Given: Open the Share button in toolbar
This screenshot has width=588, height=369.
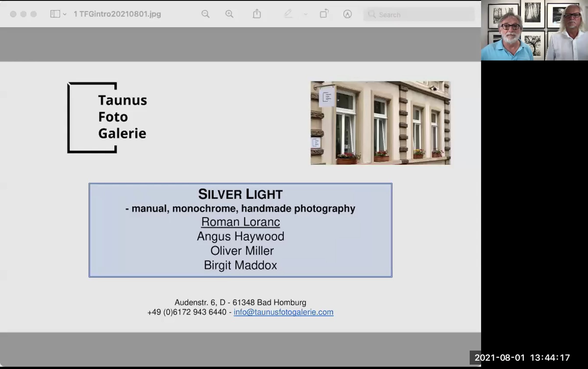Looking at the screenshot, I should [257, 14].
